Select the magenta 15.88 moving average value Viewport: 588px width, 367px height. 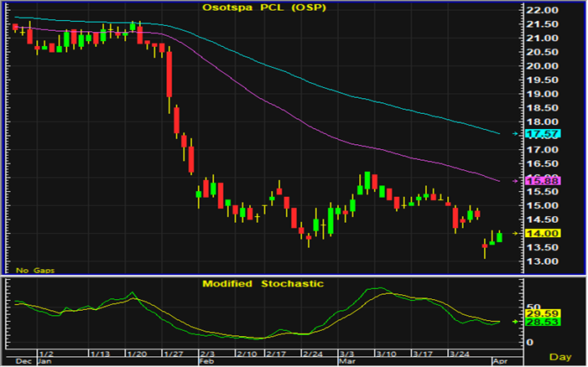pos(543,181)
